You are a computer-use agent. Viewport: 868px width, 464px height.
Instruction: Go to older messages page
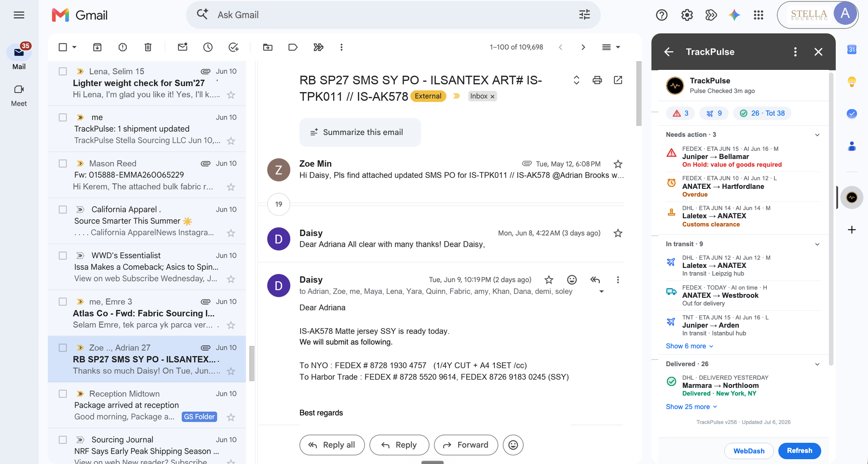pos(583,47)
